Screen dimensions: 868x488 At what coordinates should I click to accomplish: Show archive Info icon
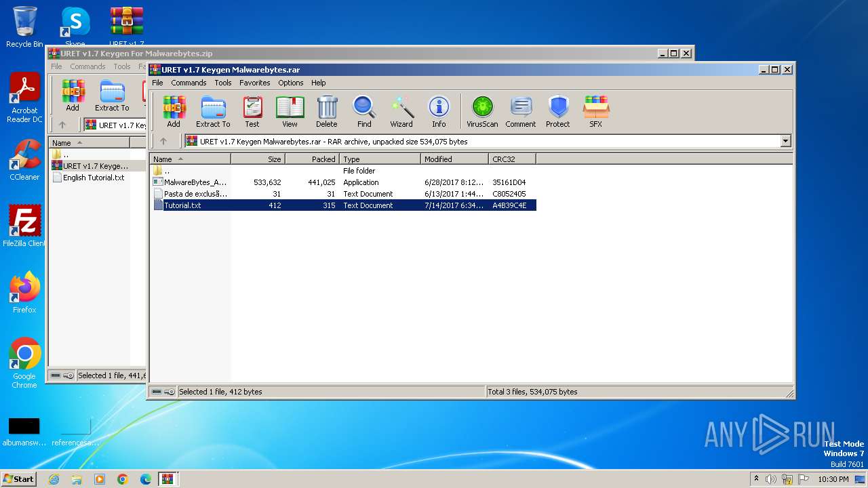[439, 112]
